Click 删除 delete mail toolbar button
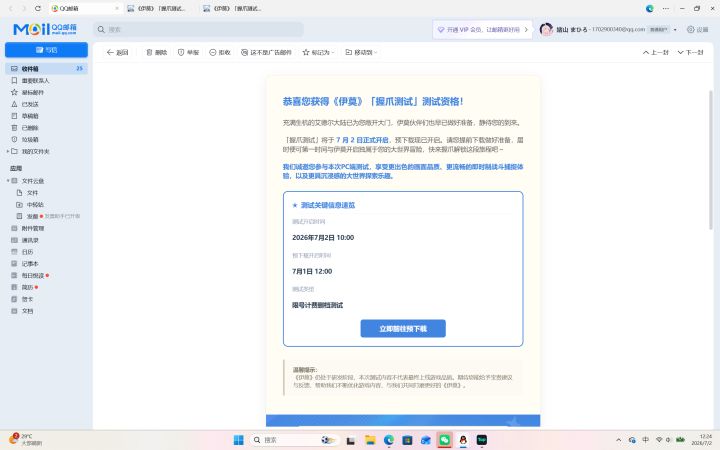Viewport: 720px width, 450px height. [156, 52]
